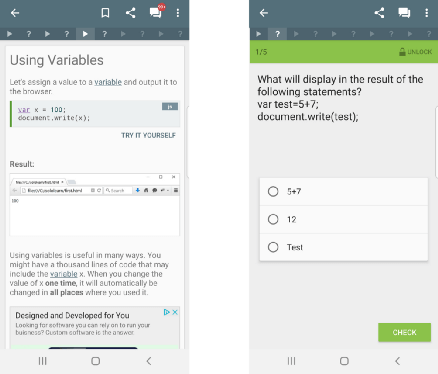Tap the bookmark icon in lesson header
438x374 pixels.
pos(105,13)
